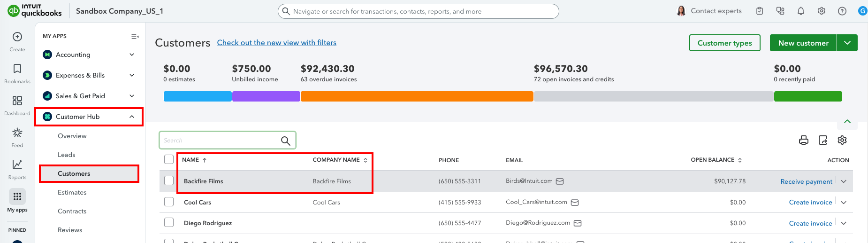Image resolution: width=868 pixels, height=243 pixels.
Task: Toggle the select-all customers checkbox
Action: [169, 159]
